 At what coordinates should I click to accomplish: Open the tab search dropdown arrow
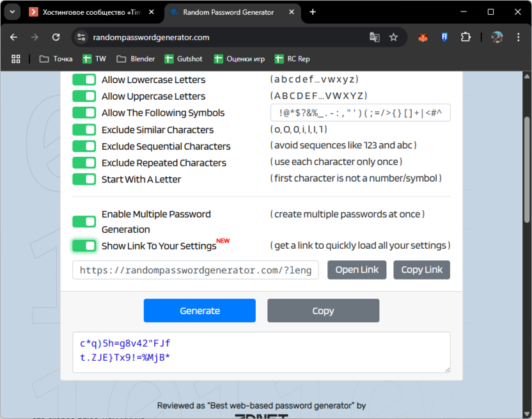[13, 12]
